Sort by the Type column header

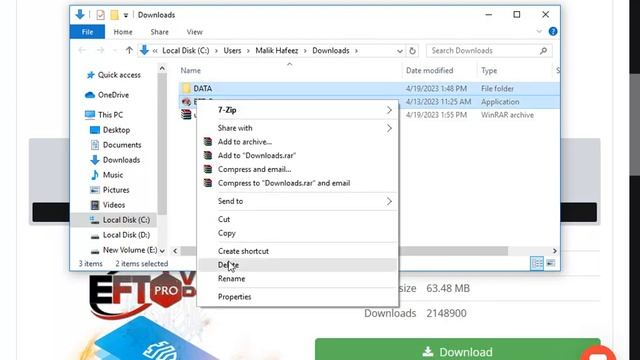click(x=489, y=71)
